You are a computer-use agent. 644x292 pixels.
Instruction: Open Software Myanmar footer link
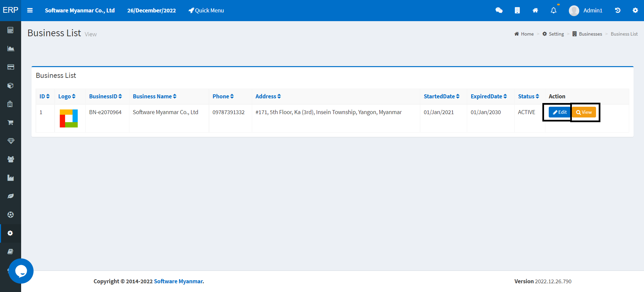click(x=179, y=281)
